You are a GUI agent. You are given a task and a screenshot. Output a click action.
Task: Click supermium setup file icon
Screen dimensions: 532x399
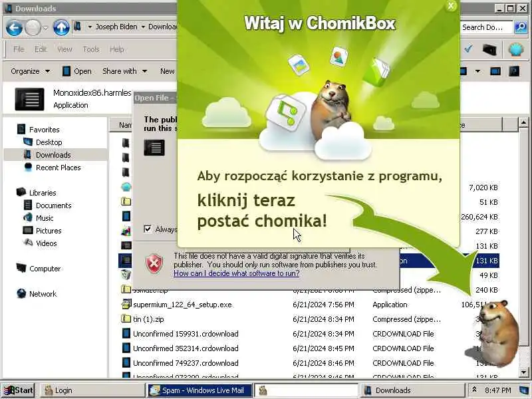click(126, 304)
